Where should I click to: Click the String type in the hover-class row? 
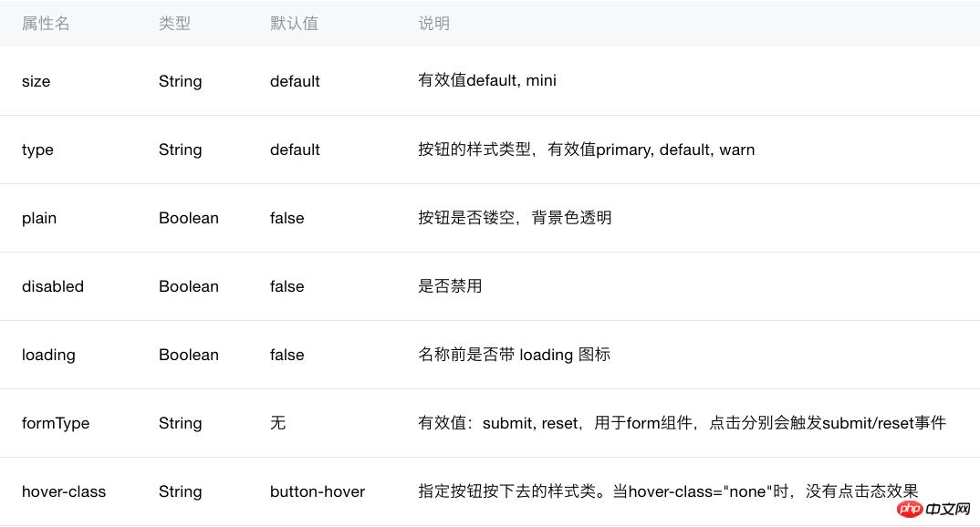coord(180,491)
